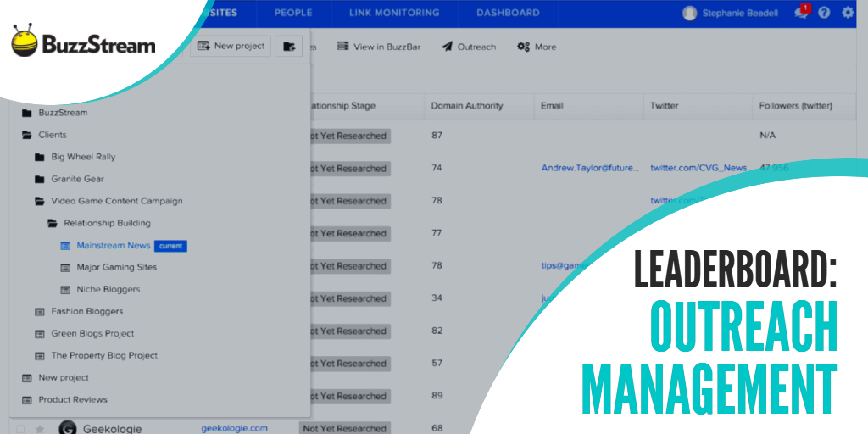
Task: Sort by Twitter column header
Action: pos(664,106)
